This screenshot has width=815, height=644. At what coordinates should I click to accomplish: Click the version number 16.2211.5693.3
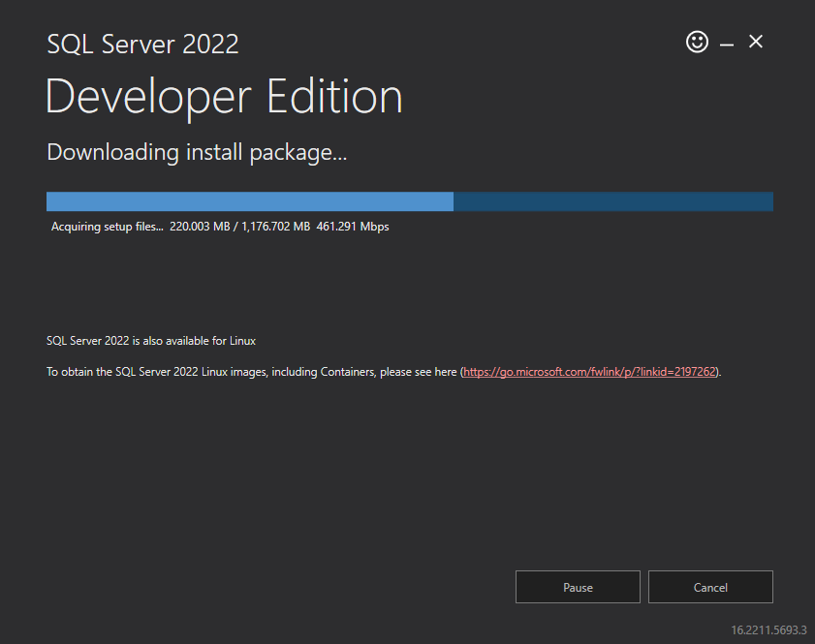[768, 630]
